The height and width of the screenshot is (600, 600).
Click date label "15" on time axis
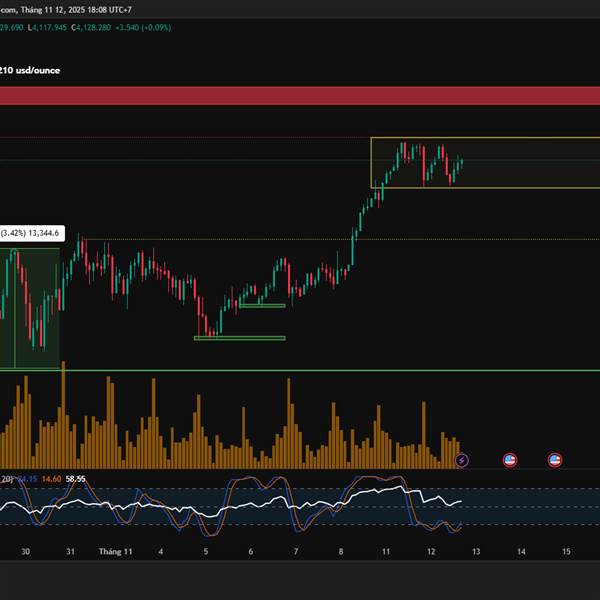click(x=566, y=551)
